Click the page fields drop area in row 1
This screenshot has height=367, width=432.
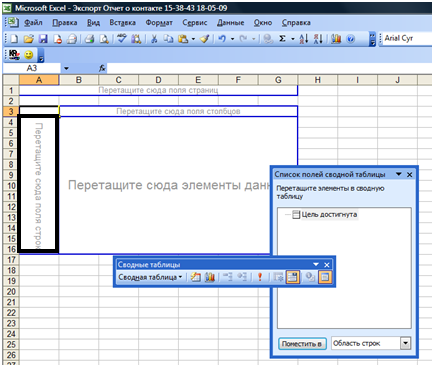(x=158, y=90)
